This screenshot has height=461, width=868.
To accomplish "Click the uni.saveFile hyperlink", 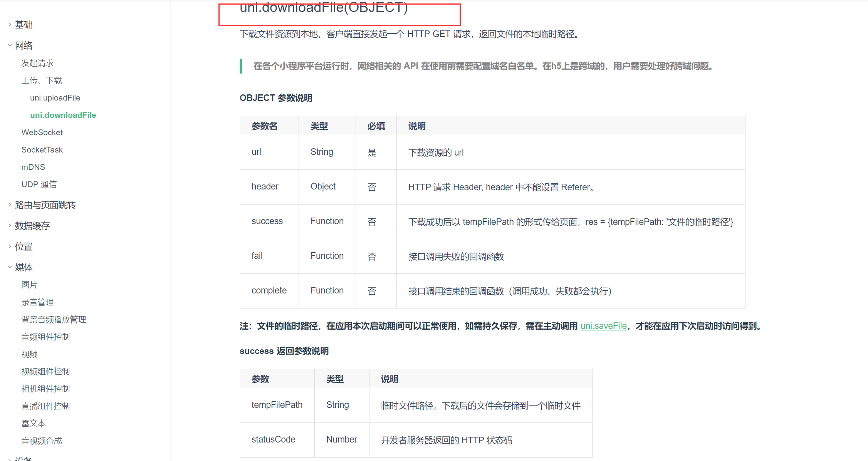I will click(x=603, y=326).
